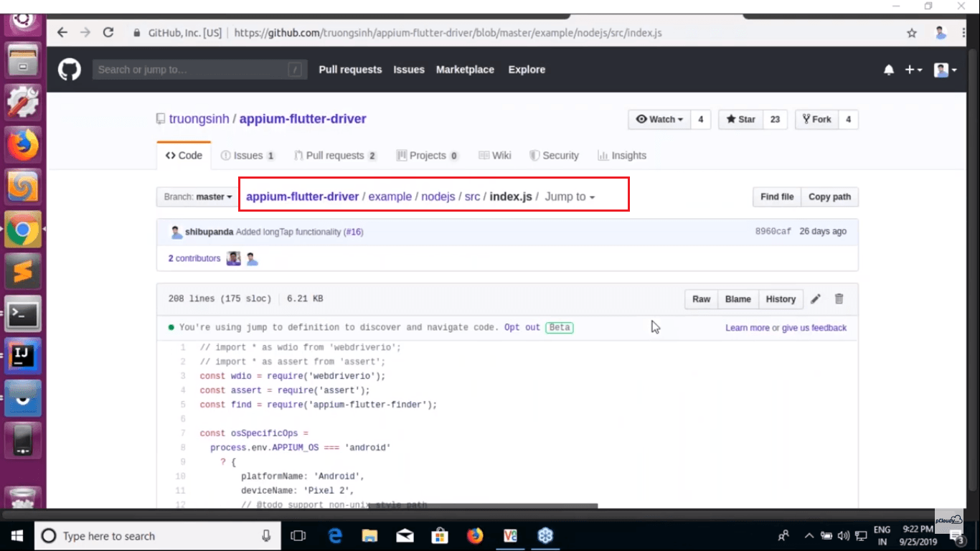Focus the GitHub search input field
Screen dimensions: 980x551
point(190,70)
